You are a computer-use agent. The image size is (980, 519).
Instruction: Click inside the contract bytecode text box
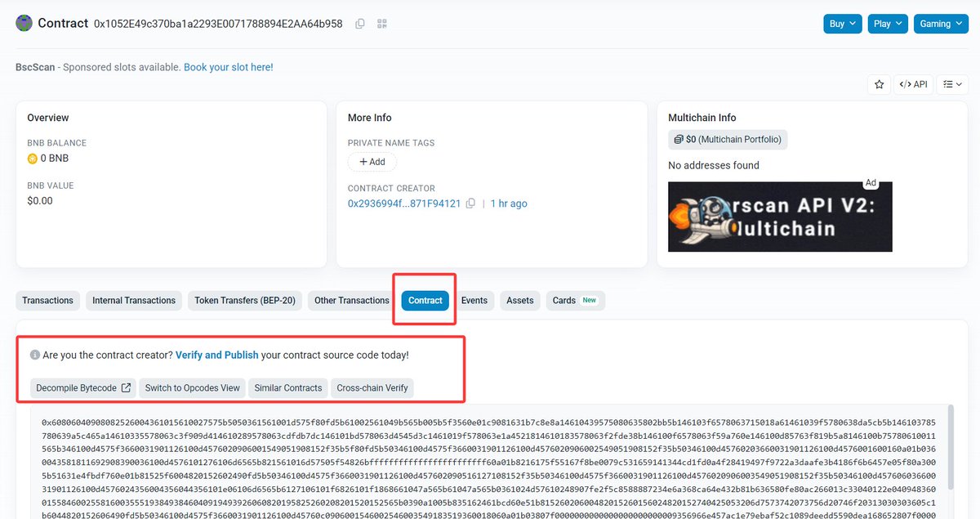pos(490,462)
